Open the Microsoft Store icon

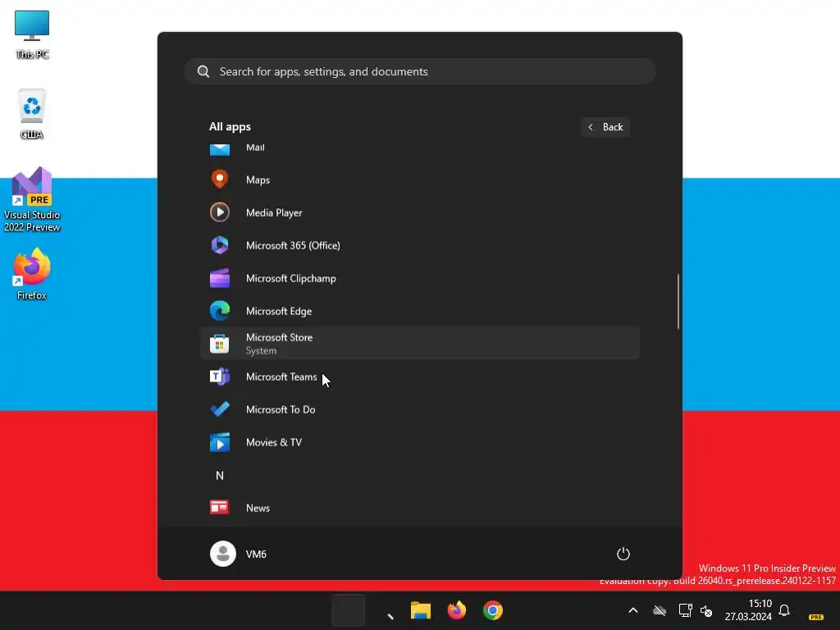click(220, 344)
